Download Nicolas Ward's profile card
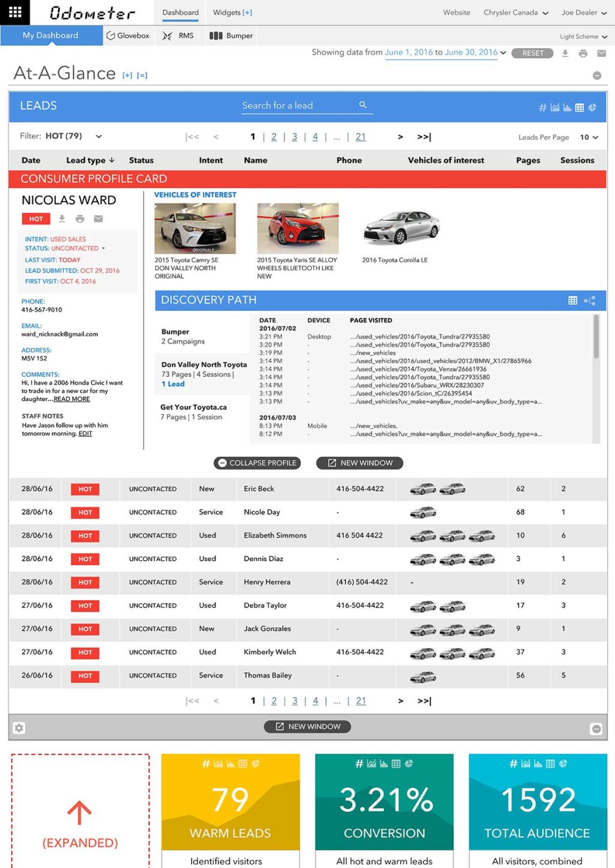615x868 pixels. tap(62, 219)
